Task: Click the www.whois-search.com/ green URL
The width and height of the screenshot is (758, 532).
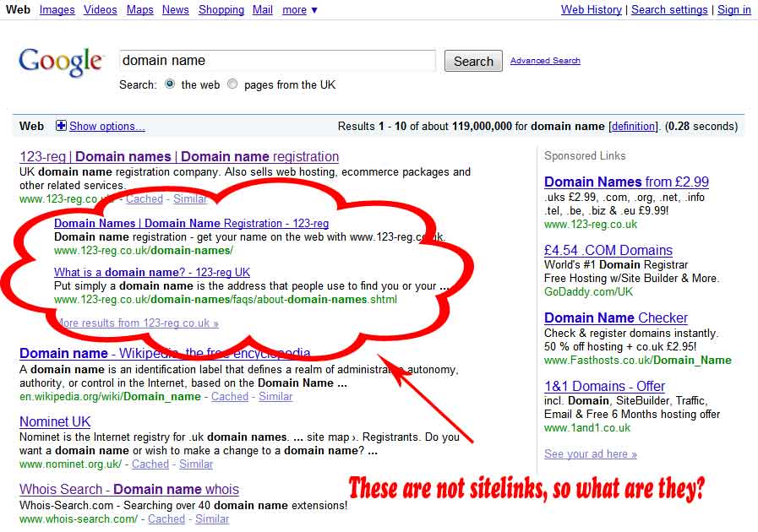Action: click(79, 519)
